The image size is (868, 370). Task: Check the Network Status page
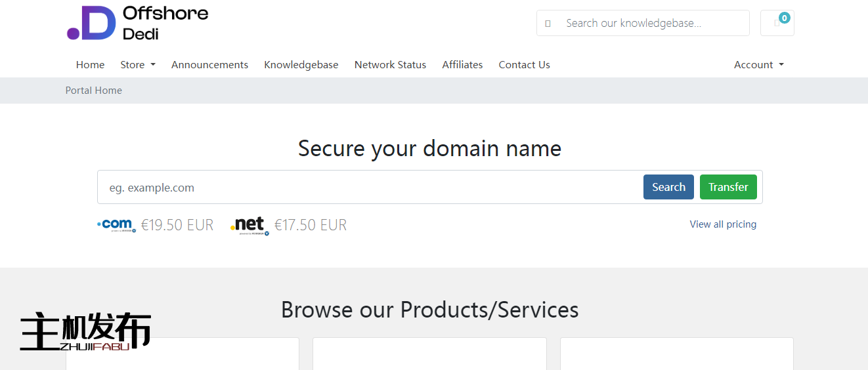[390, 65]
